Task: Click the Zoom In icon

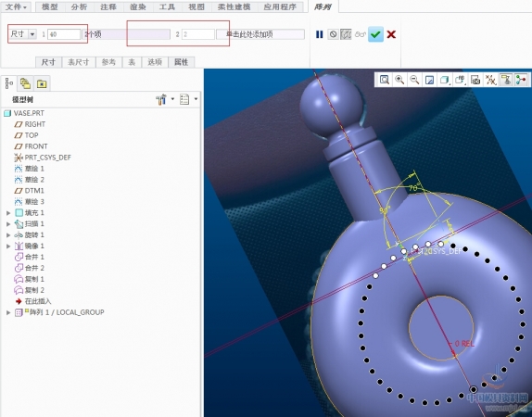Action: tap(399, 80)
